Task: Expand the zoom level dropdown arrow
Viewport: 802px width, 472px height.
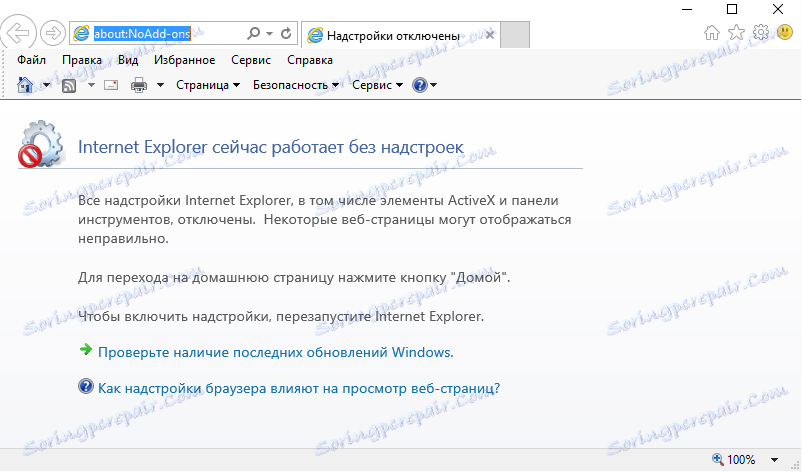Action: 774,459
